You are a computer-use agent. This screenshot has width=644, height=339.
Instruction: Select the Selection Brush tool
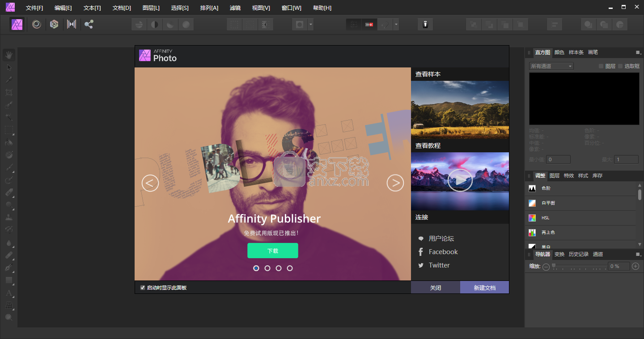pos(9,105)
